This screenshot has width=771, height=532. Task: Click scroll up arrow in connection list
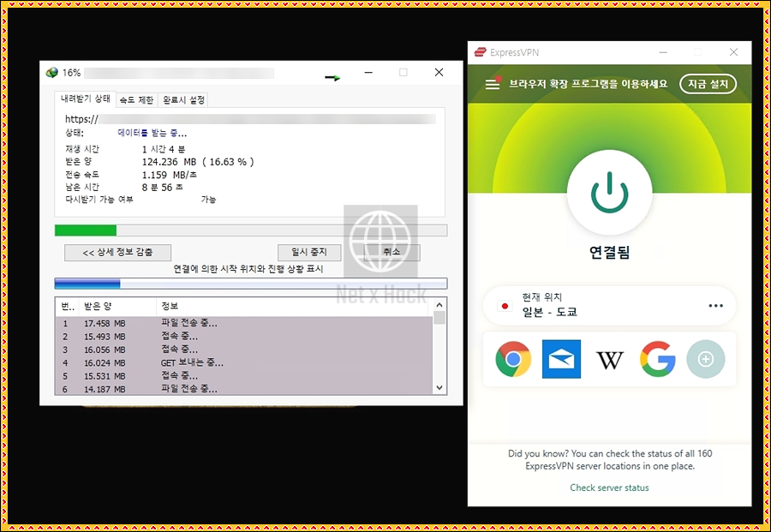(x=439, y=305)
